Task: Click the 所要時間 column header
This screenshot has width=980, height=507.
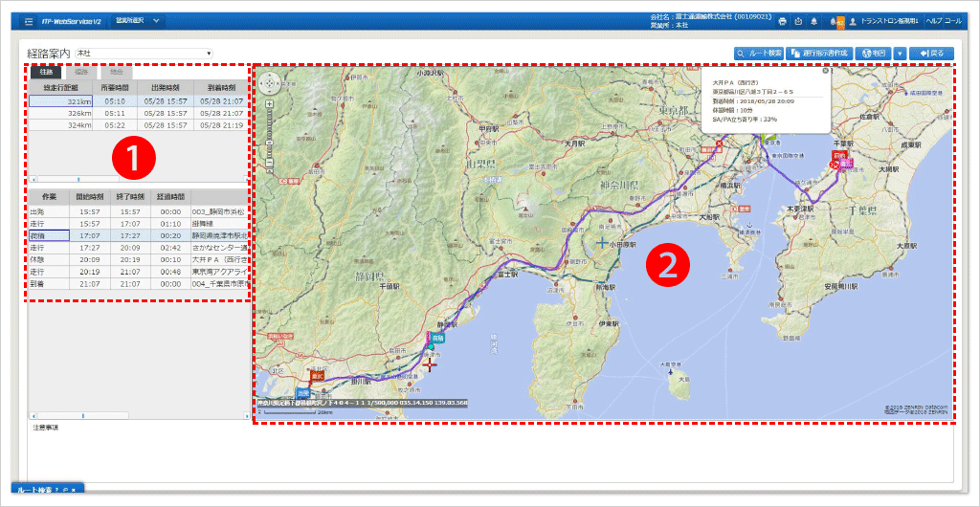Action: [x=113, y=87]
